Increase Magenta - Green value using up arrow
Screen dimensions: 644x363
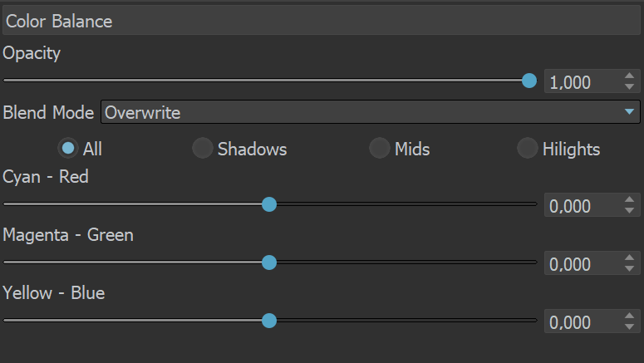pos(629,258)
